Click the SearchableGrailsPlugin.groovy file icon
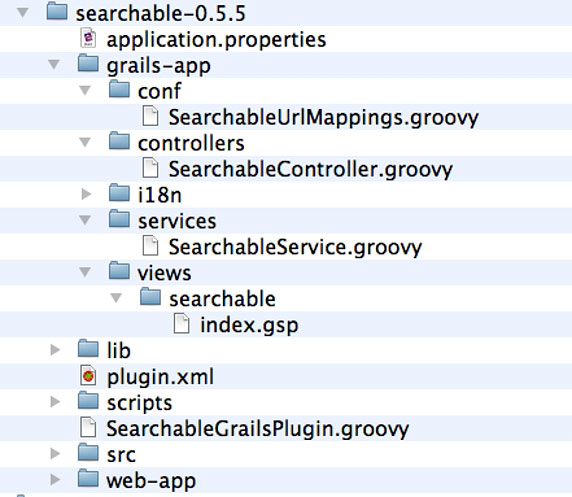Screen dimensions: 572x497 [88, 428]
